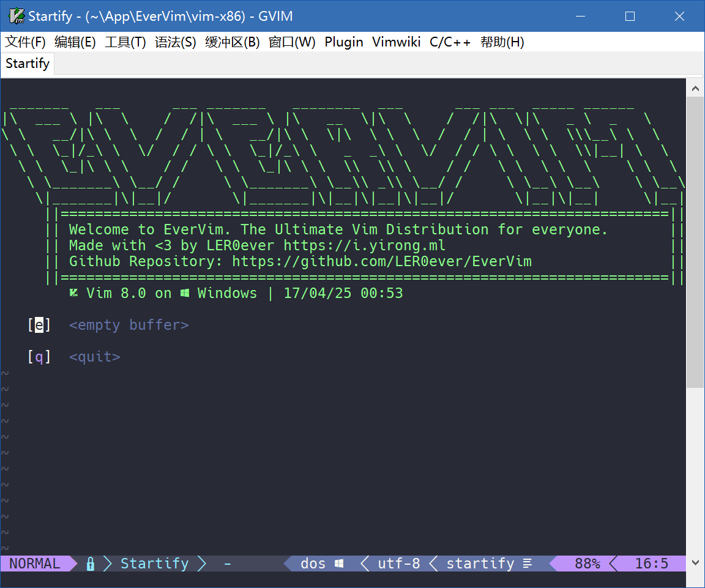The image size is (705, 588).
Task: Click the i.yirong.ml URL
Action: (x=364, y=245)
